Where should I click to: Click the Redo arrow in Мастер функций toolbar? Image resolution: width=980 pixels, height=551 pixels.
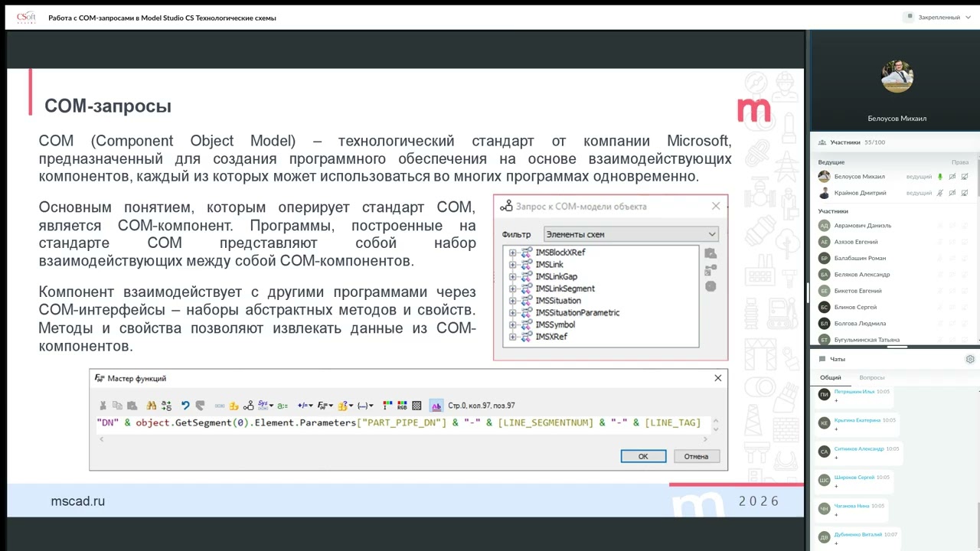tap(199, 406)
